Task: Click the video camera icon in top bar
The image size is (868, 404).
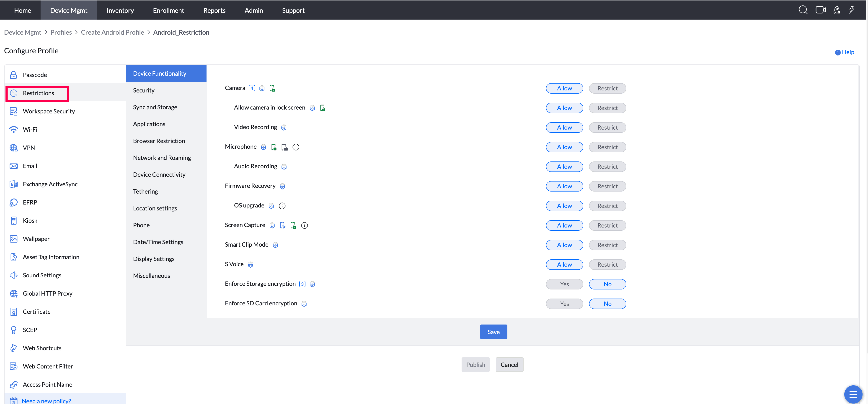Action: (x=821, y=10)
